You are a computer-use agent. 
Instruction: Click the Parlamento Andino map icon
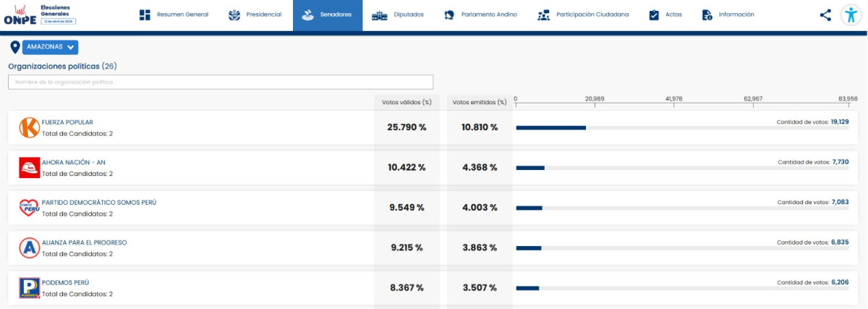[448, 14]
